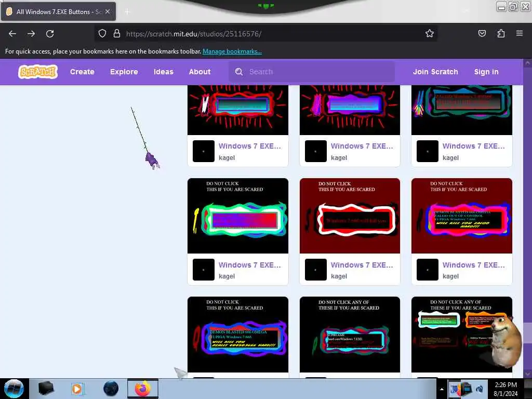The image size is (532, 399).
Task: Click the volume speaker tray icon
Action: coord(480,389)
